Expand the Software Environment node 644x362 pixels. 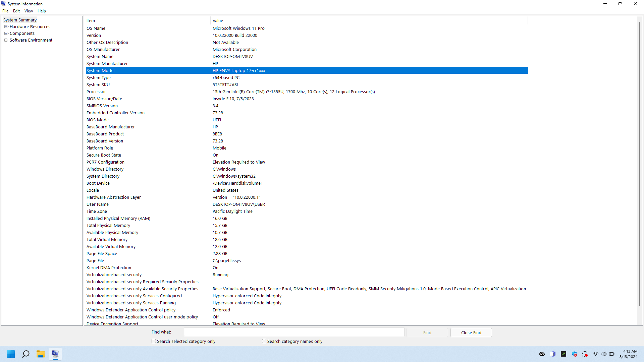pos(6,40)
